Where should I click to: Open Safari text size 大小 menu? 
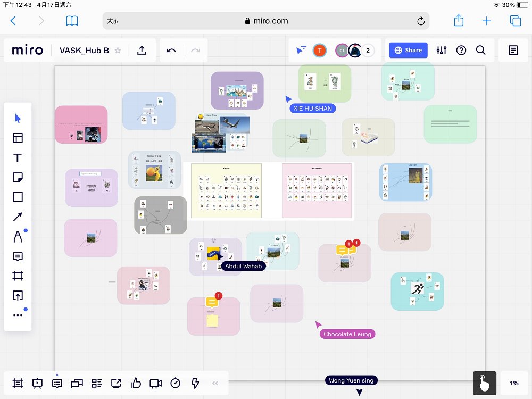point(112,21)
